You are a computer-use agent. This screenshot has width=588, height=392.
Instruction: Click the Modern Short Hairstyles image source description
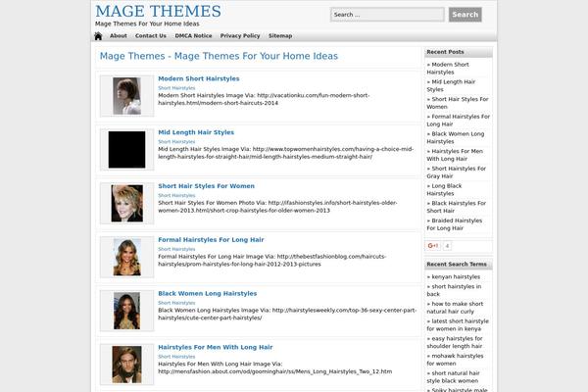[x=264, y=99]
